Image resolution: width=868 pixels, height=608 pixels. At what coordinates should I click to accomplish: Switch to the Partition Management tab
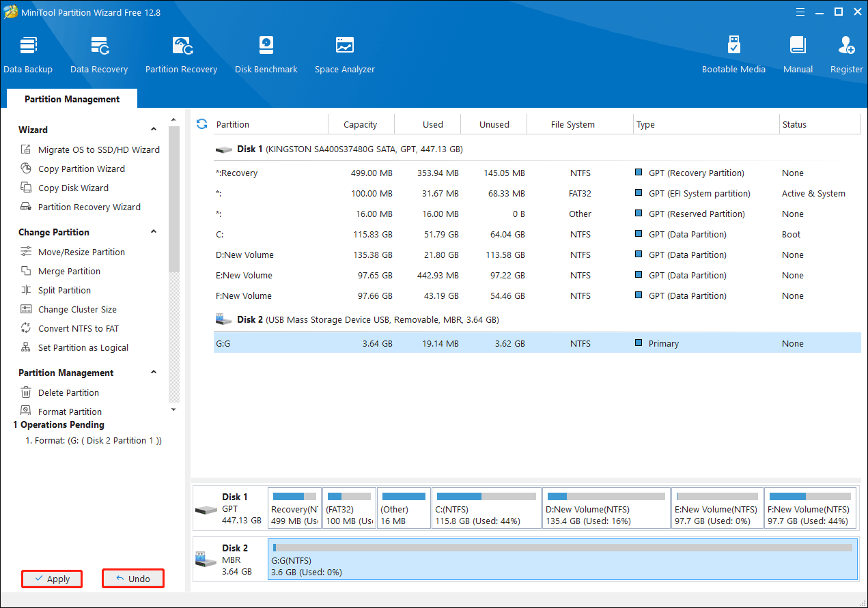[72, 99]
